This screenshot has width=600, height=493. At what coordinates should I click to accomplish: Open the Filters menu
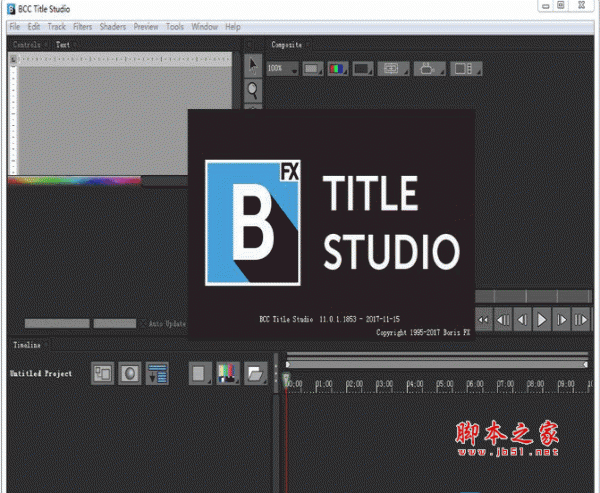[83, 27]
